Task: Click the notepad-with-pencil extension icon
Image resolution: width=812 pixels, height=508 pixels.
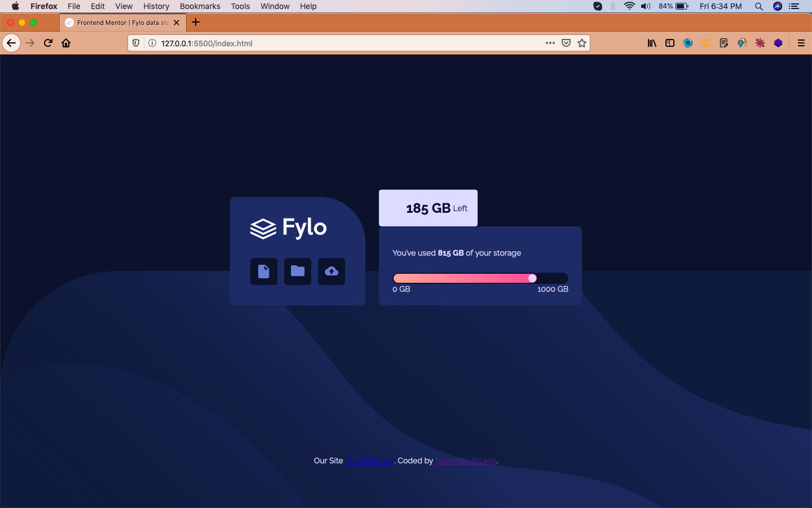Action: 724,43
